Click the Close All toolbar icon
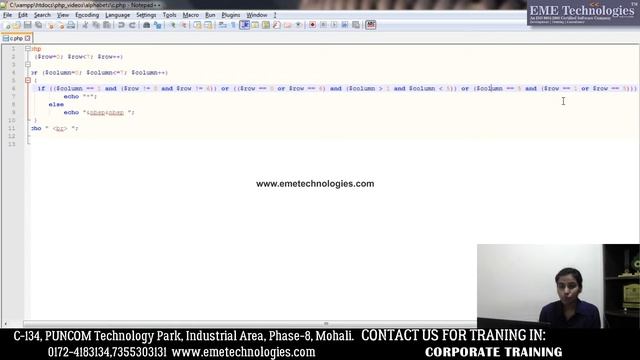Screen dimensions: 640x360 [x=60, y=25]
